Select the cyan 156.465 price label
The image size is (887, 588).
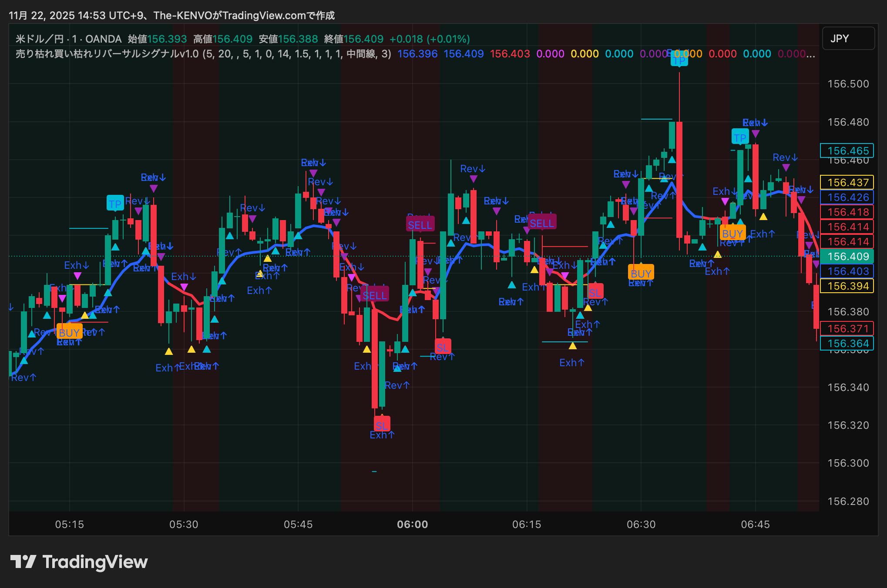point(847,151)
